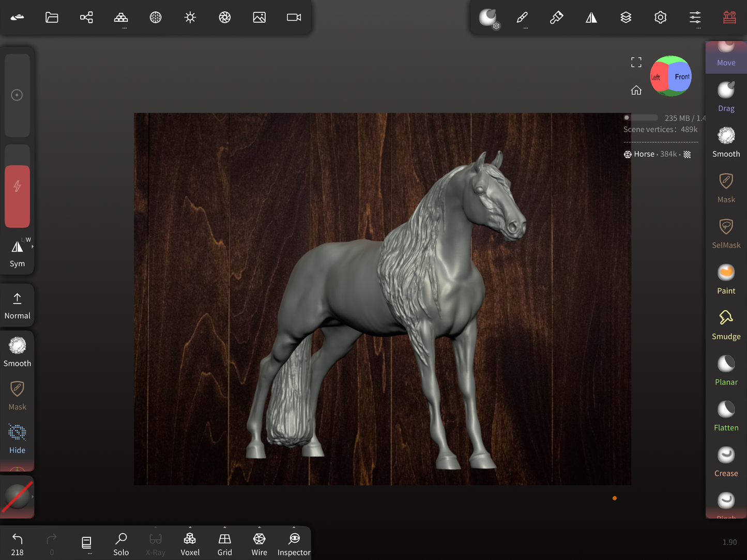
Task: Expand the Inspector options
Action: click(x=294, y=527)
